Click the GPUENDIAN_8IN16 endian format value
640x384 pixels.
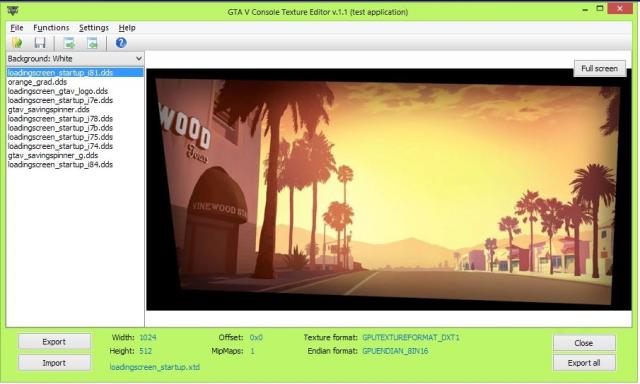[x=395, y=351]
